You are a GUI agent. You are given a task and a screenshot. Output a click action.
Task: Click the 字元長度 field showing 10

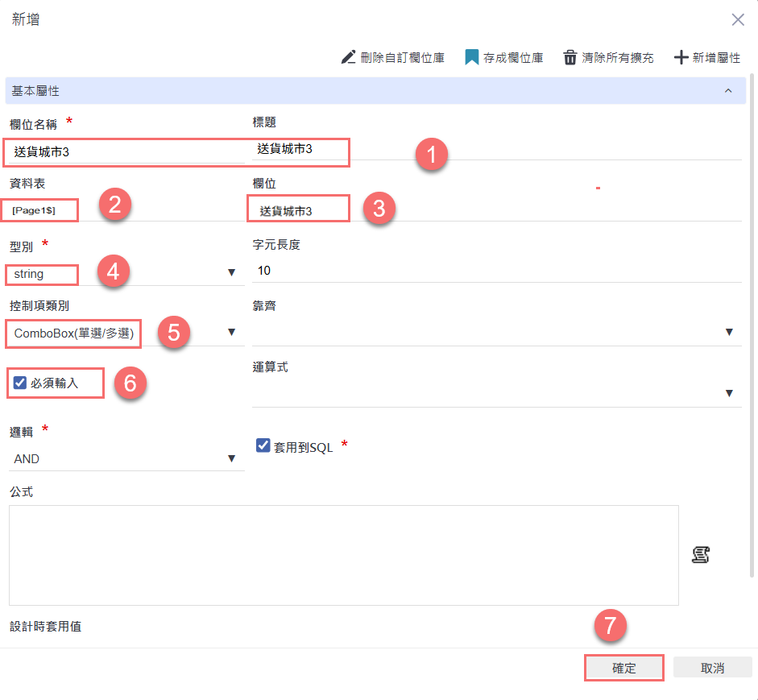[495, 271]
